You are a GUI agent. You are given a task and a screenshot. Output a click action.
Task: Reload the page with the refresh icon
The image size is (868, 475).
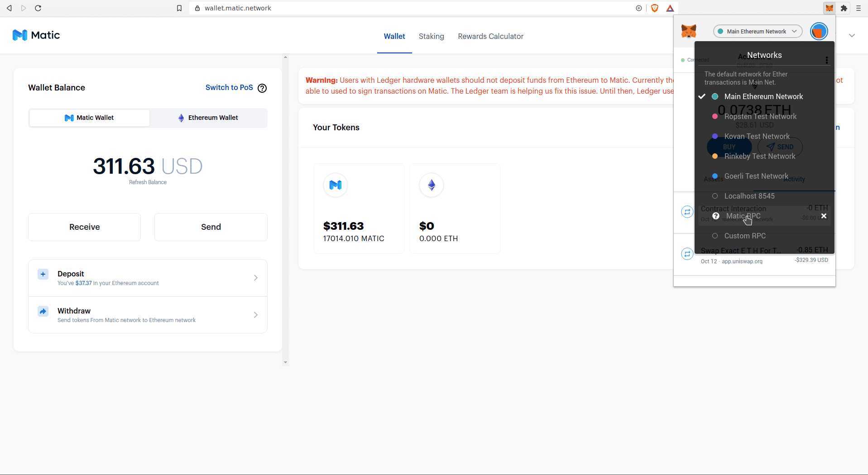tap(38, 8)
